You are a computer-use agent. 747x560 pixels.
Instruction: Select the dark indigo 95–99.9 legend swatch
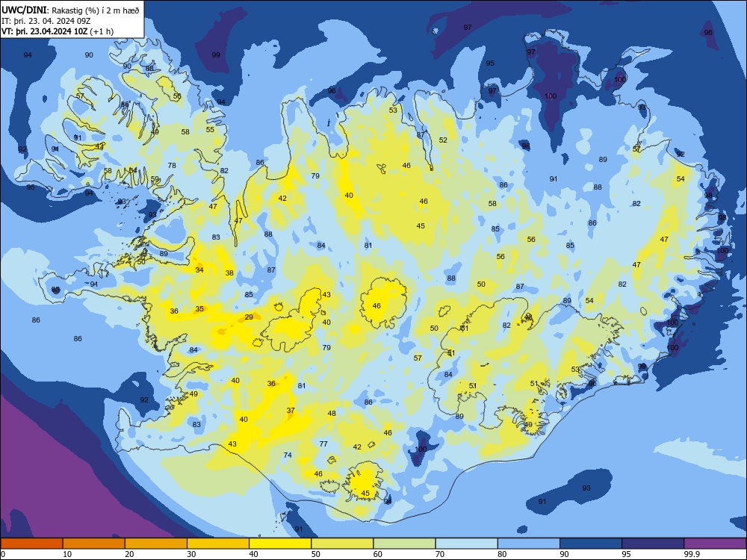(x=653, y=544)
